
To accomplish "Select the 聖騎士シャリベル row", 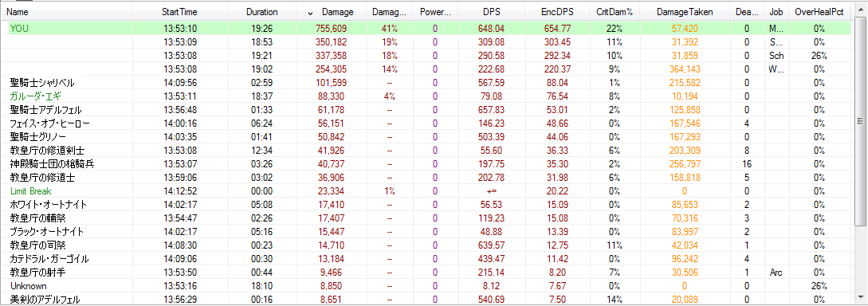I will click(426, 82).
